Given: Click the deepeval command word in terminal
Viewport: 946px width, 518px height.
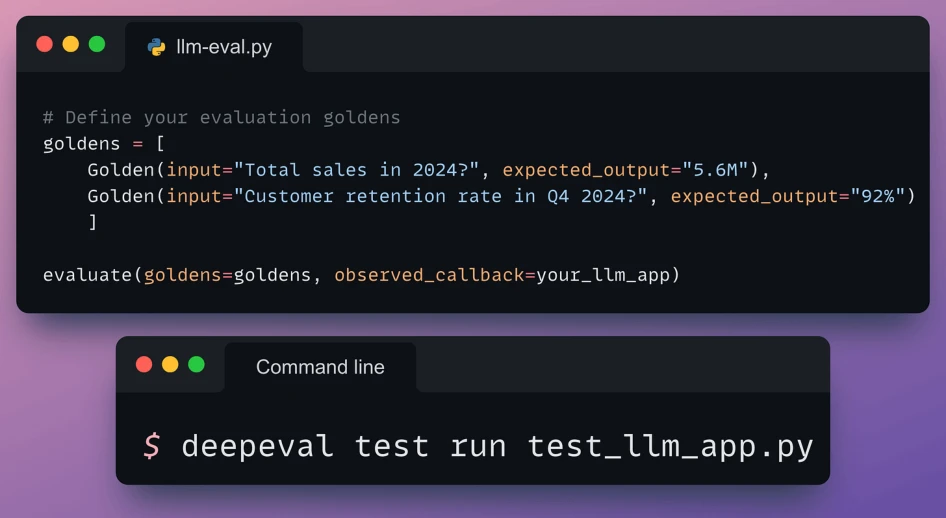Looking at the screenshot, I should [x=258, y=447].
